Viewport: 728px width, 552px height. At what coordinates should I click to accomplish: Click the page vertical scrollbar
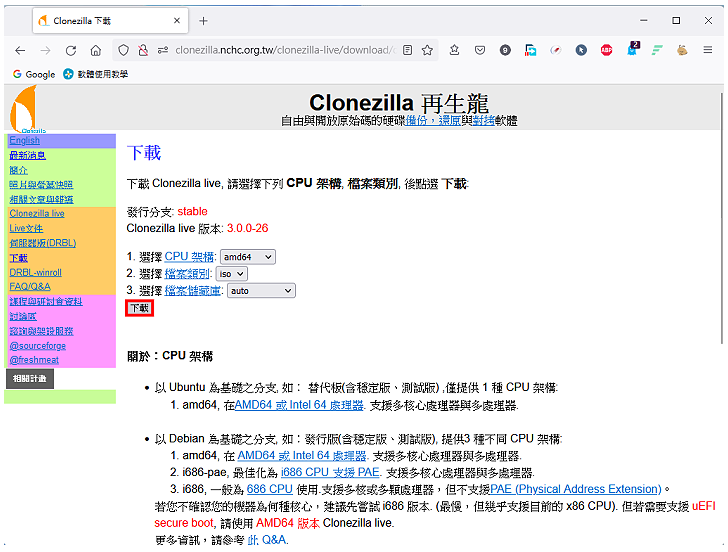[x=722, y=218]
